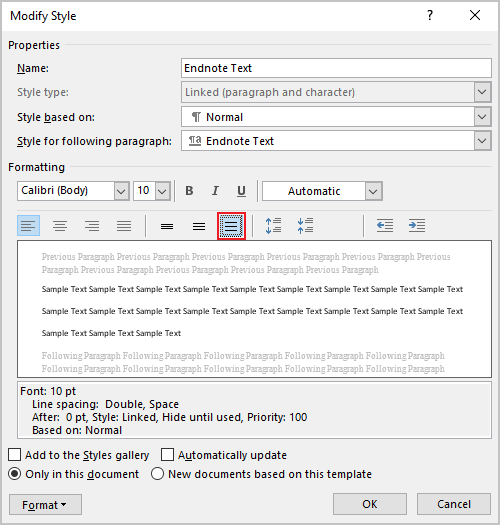
Task: Select Align Right paragraph icon
Action: click(x=92, y=226)
